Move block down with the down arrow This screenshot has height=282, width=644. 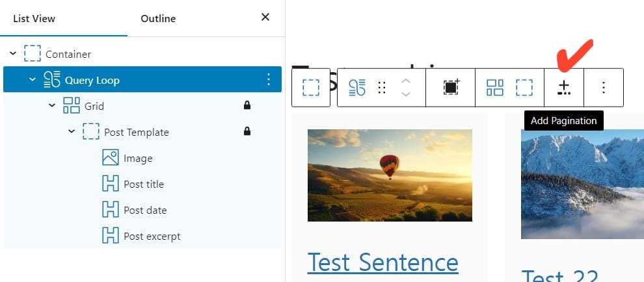tap(406, 94)
